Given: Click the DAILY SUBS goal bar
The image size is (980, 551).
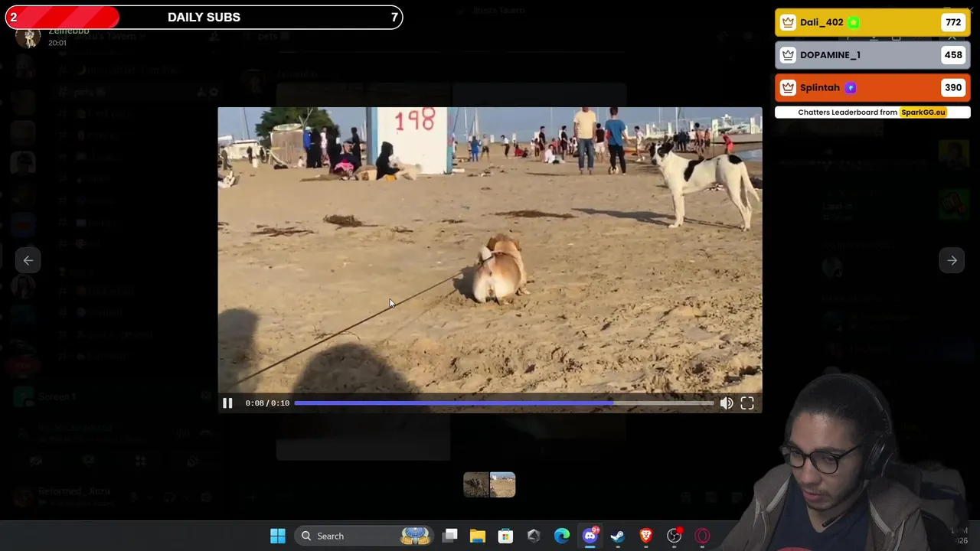Looking at the screenshot, I should (x=204, y=17).
